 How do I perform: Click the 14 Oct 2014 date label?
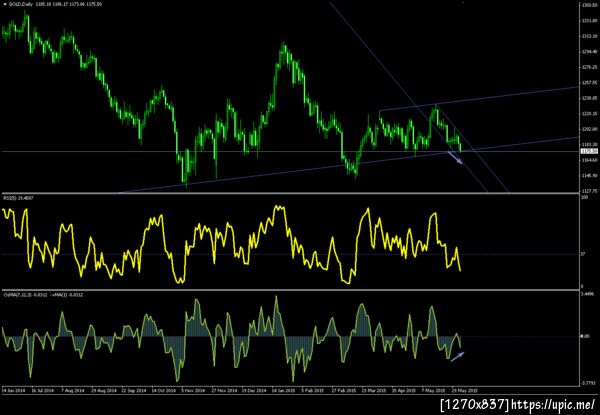[x=164, y=391]
